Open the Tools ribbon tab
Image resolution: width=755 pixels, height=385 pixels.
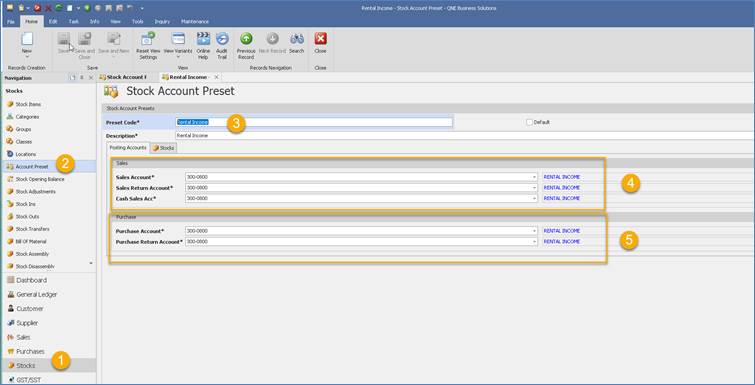click(x=138, y=22)
